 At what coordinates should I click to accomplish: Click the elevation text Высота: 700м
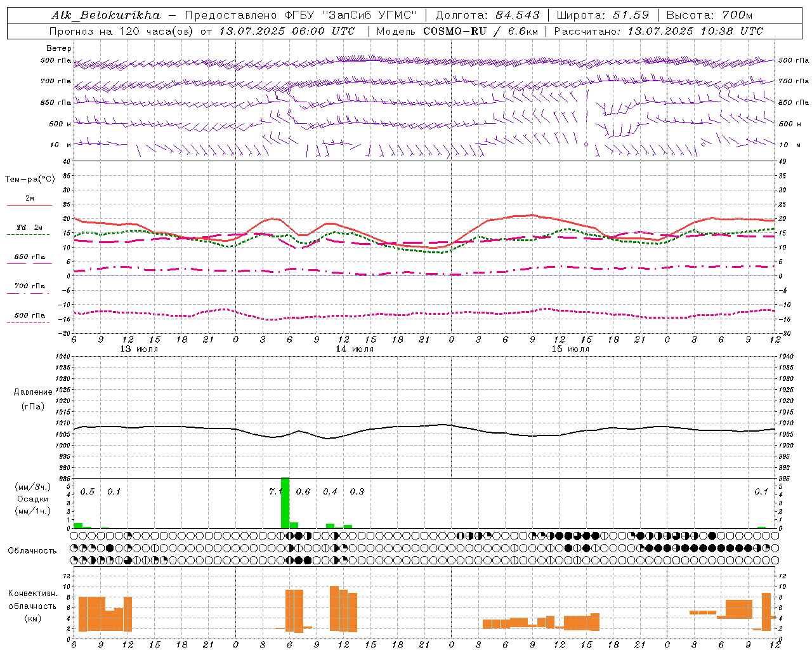tap(709, 15)
